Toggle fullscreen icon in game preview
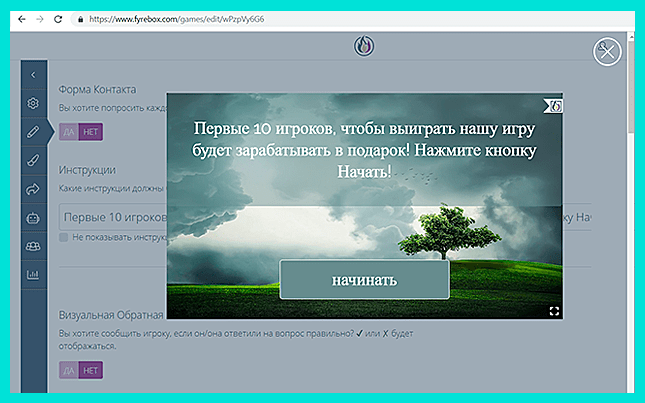 [554, 311]
